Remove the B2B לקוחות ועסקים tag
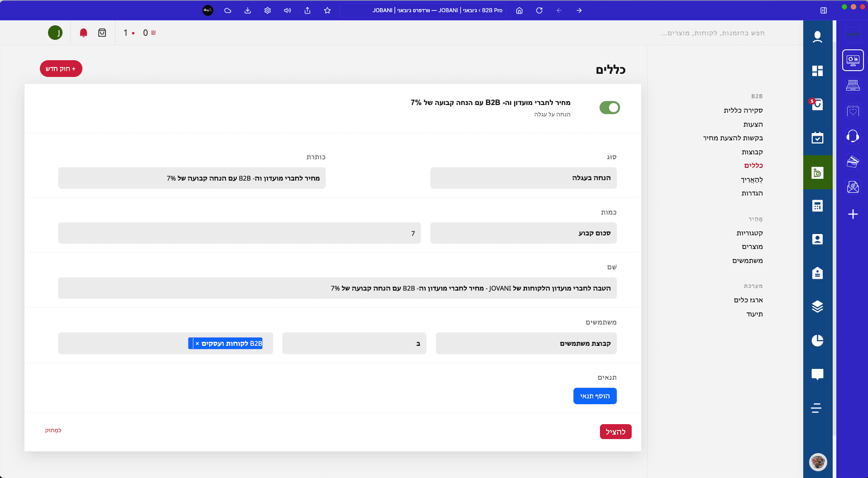868x478 pixels. (x=197, y=344)
